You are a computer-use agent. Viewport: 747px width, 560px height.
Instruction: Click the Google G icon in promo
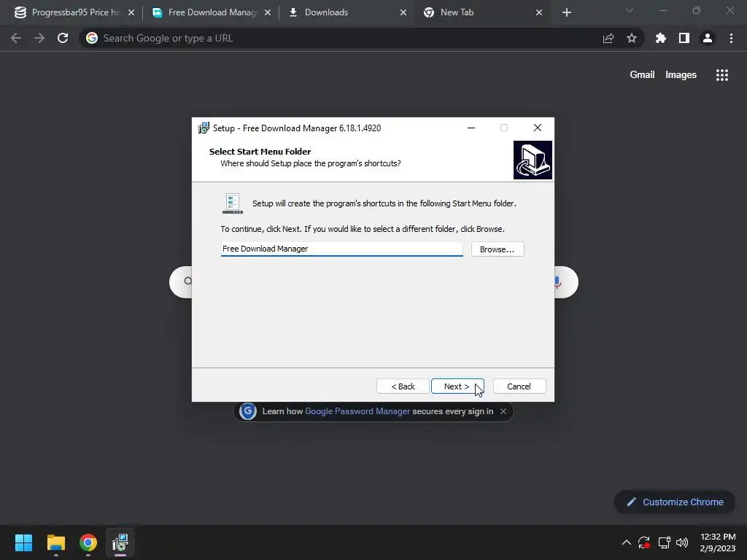[248, 411]
